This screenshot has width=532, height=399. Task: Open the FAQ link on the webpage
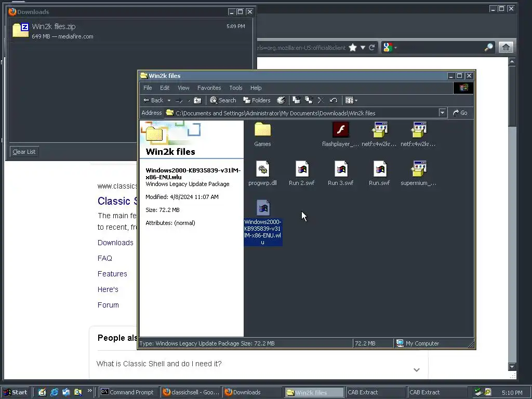105,258
